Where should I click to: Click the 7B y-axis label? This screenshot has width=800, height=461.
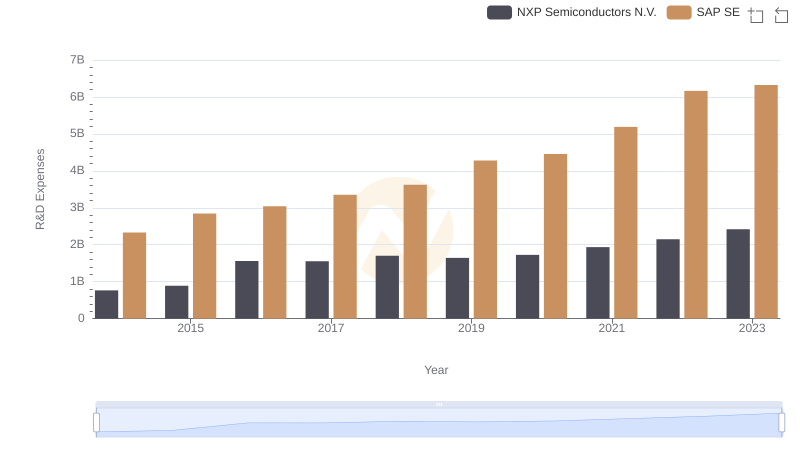tap(77, 60)
